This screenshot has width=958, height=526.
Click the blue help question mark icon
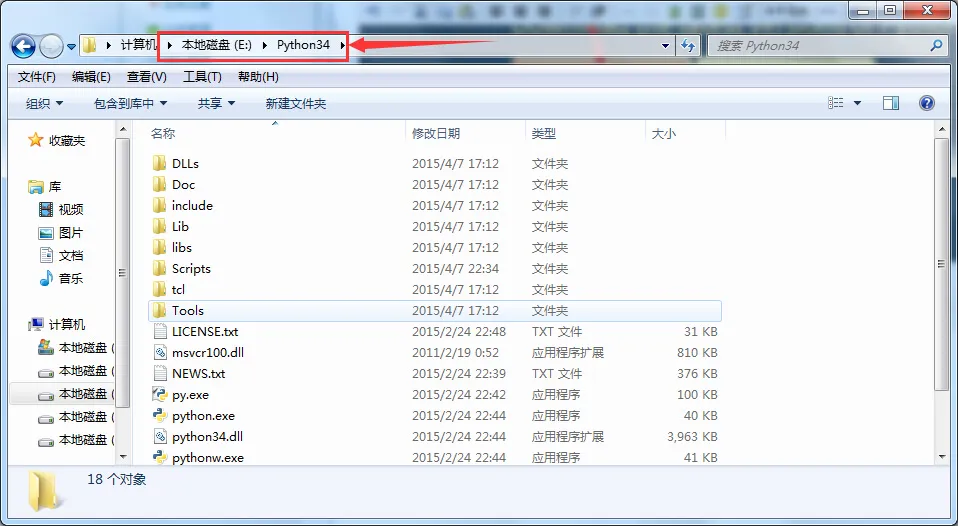927,103
